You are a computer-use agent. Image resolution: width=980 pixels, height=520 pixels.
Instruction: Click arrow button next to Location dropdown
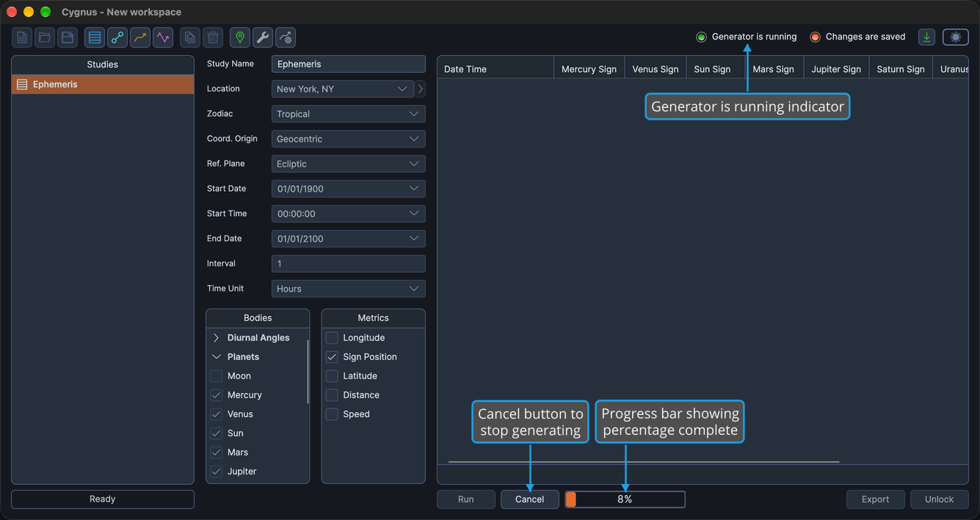(420, 89)
